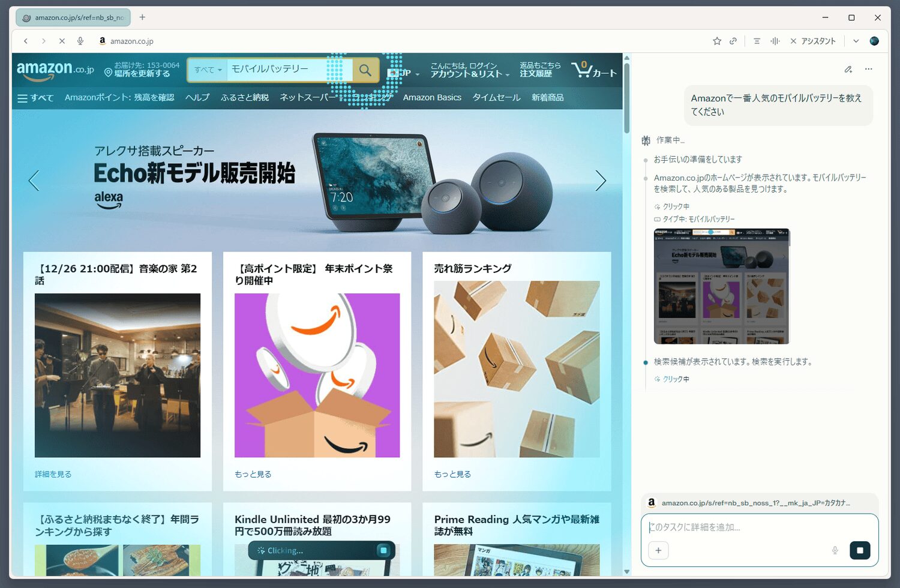Expand the toolbar chevron next to profile

856,41
